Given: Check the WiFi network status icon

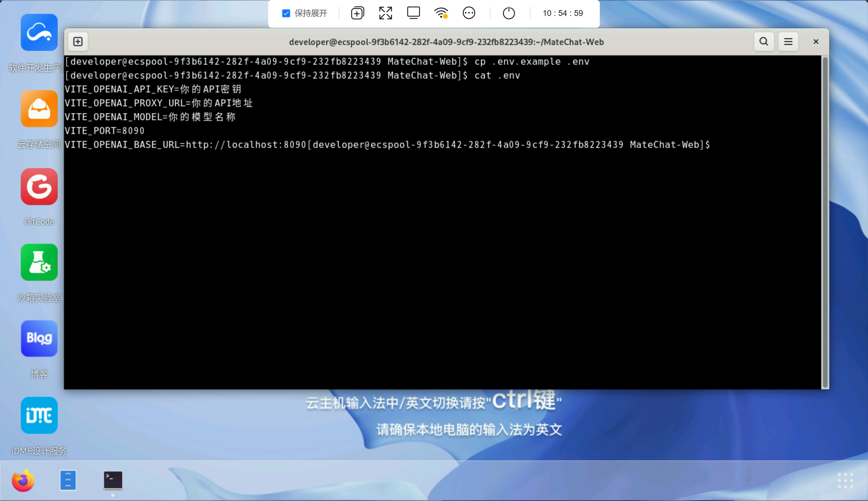Looking at the screenshot, I should click(x=441, y=13).
